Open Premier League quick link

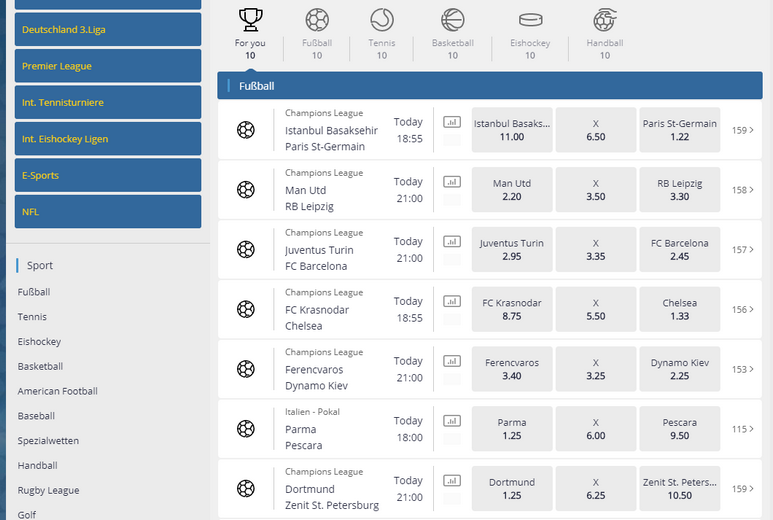pos(108,66)
